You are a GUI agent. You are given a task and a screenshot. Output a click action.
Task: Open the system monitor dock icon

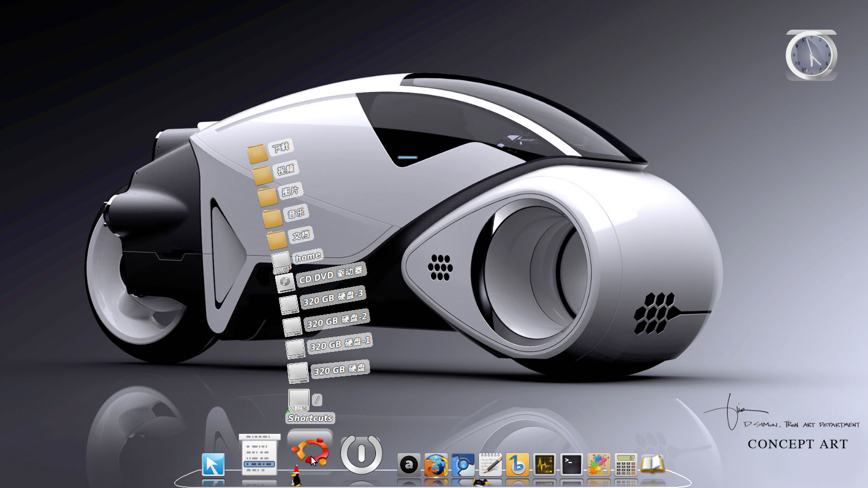pyautogui.click(x=545, y=465)
